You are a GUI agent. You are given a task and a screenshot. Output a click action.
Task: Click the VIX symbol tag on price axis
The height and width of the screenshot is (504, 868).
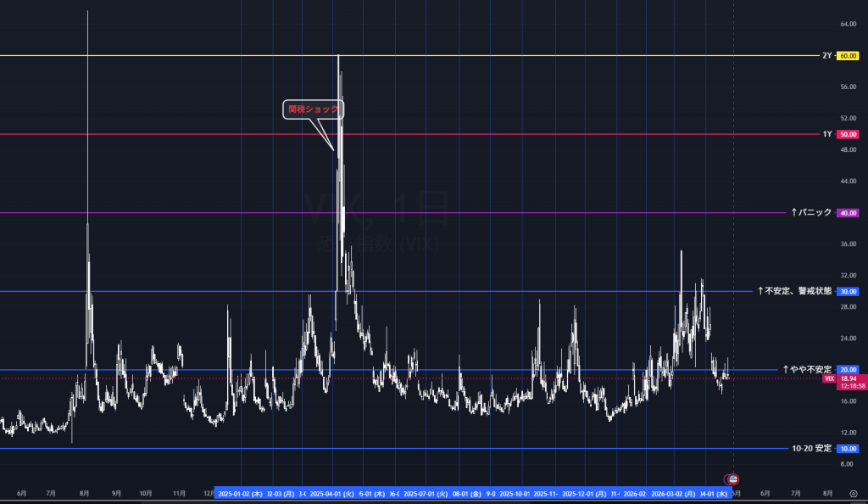pyautogui.click(x=829, y=378)
